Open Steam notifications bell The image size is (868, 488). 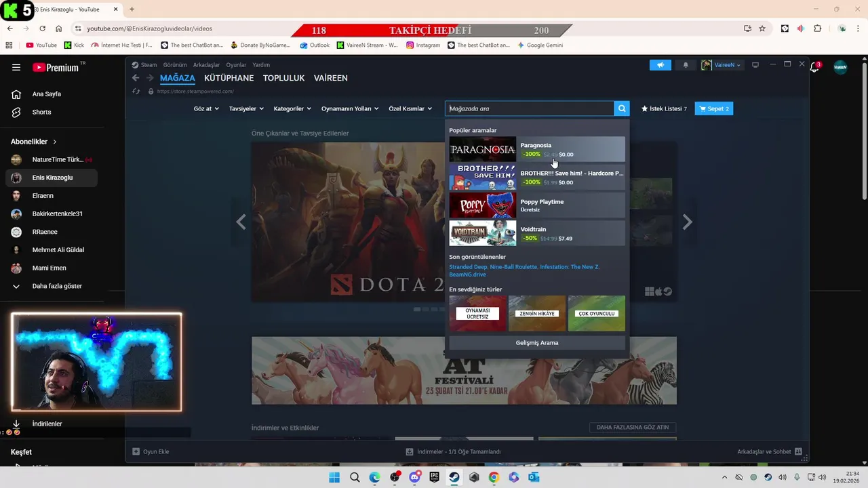click(686, 65)
